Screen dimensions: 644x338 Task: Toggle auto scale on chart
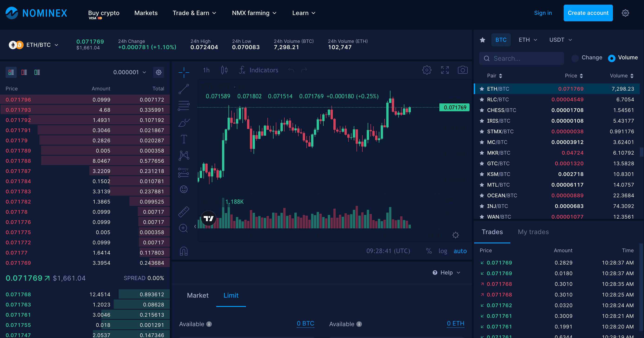coord(460,251)
